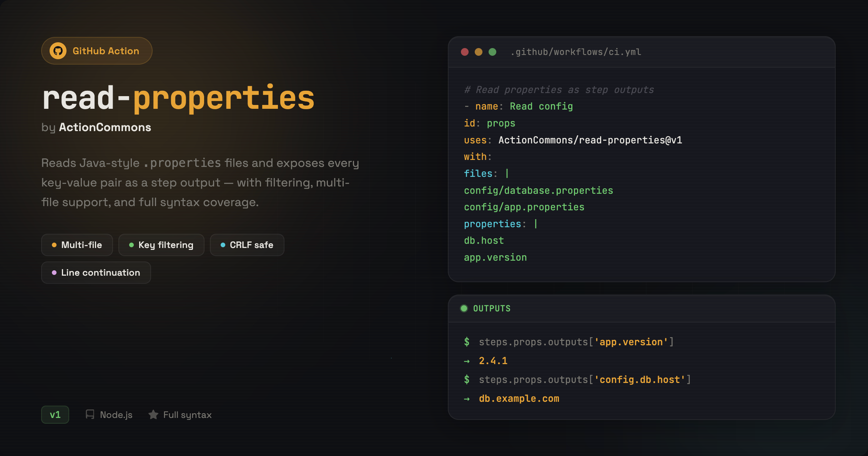
Task: Switch to the .github/workflows/ci.yml tab
Action: 576,52
